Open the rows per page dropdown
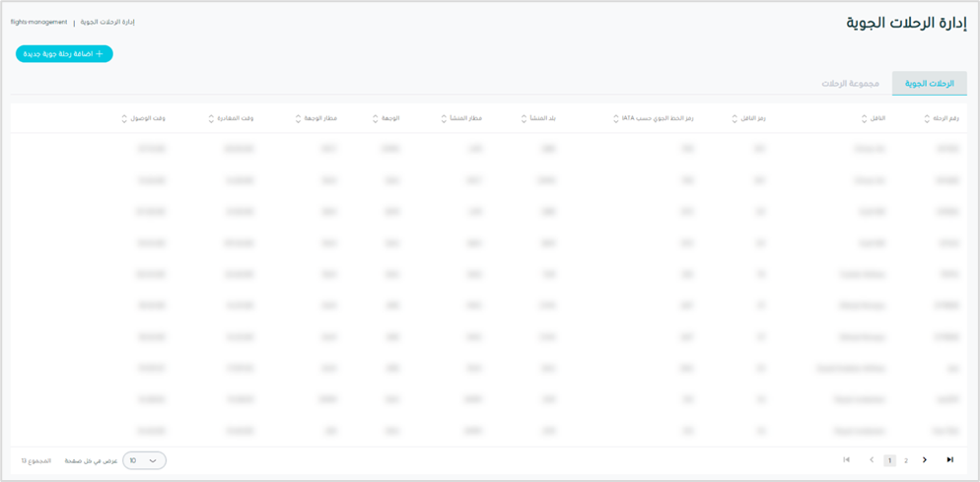The height and width of the screenshot is (482, 980). tap(144, 460)
